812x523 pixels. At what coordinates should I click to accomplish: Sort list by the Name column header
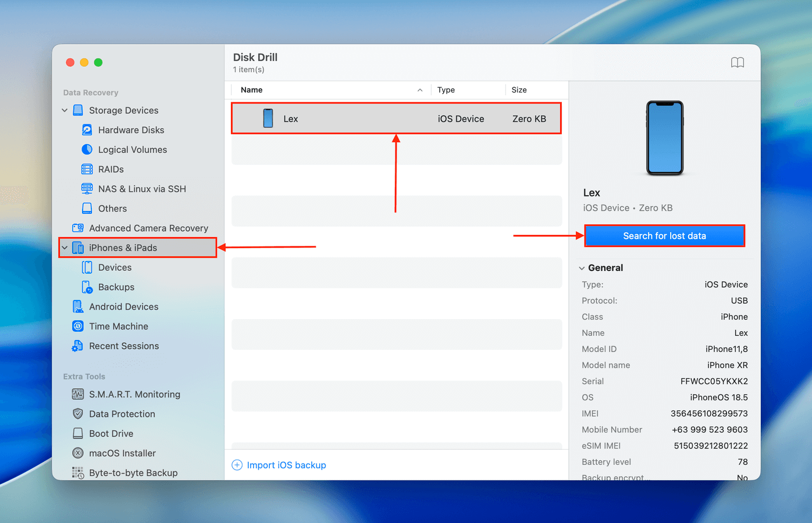[x=252, y=90]
